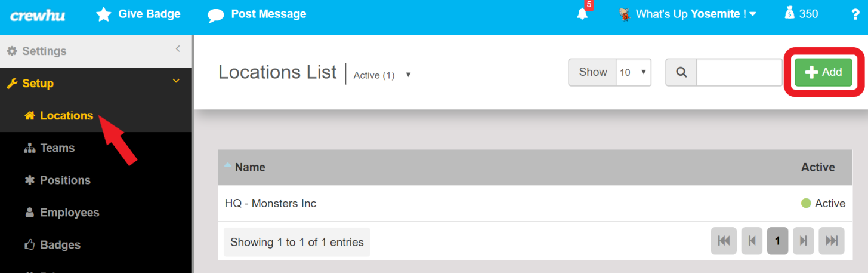Click the money bag points icon
Screen dimensions: 868x273
(790, 13)
